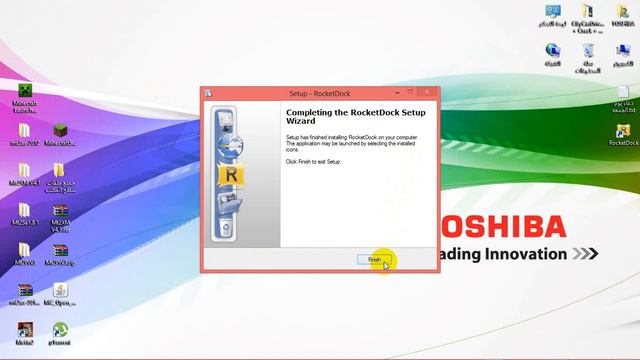Minimize the Setup - RocketDock window
640x360 pixels.
pyautogui.click(x=397, y=93)
